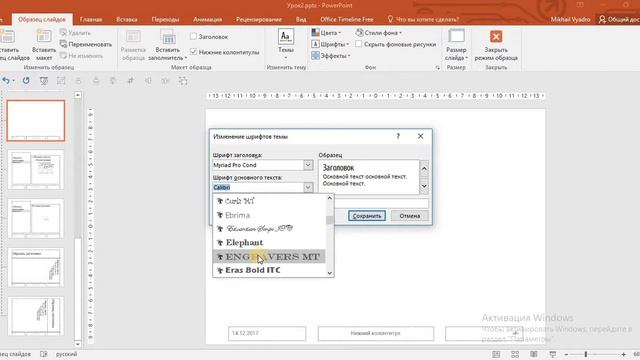Click the Insert Layout icon
640x360 pixels.
coord(44,37)
